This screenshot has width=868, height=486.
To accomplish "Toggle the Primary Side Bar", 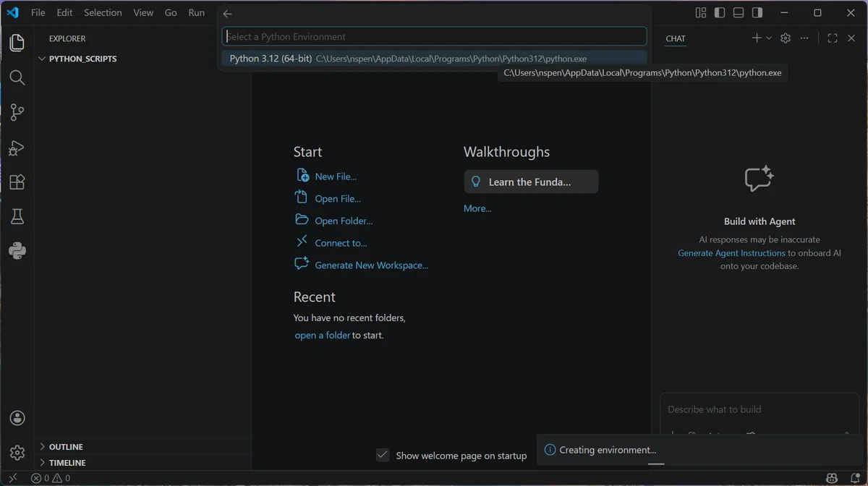I will pyautogui.click(x=719, y=12).
